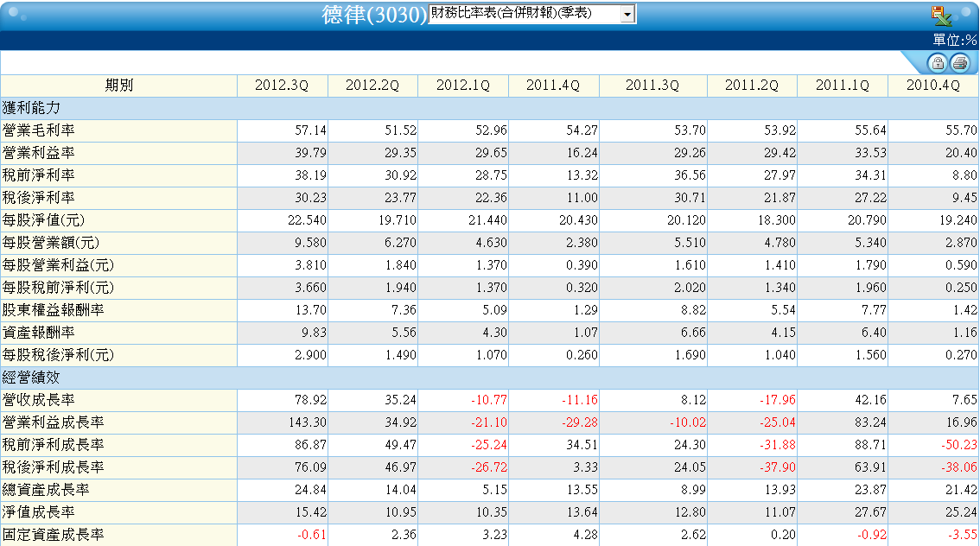Click the 2012.2Q column header
980x546 pixels.
click(x=372, y=86)
